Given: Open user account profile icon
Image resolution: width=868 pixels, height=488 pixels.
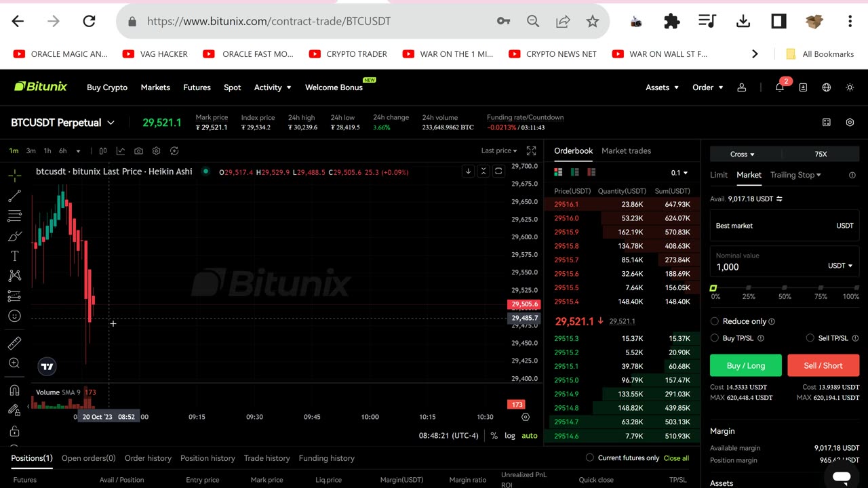Looking at the screenshot, I should 742,87.
